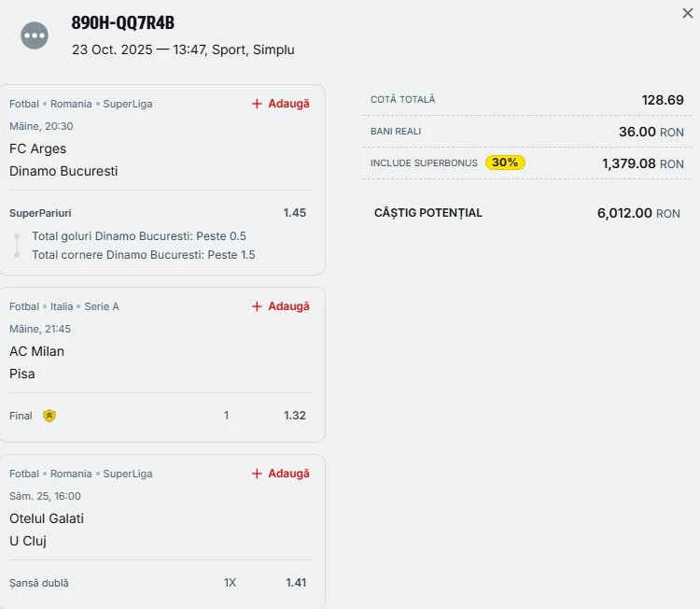Select the 1.45 SuperPariuri odds
Image resolution: width=700 pixels, height=609 pixels.
[x=294, y=213]
